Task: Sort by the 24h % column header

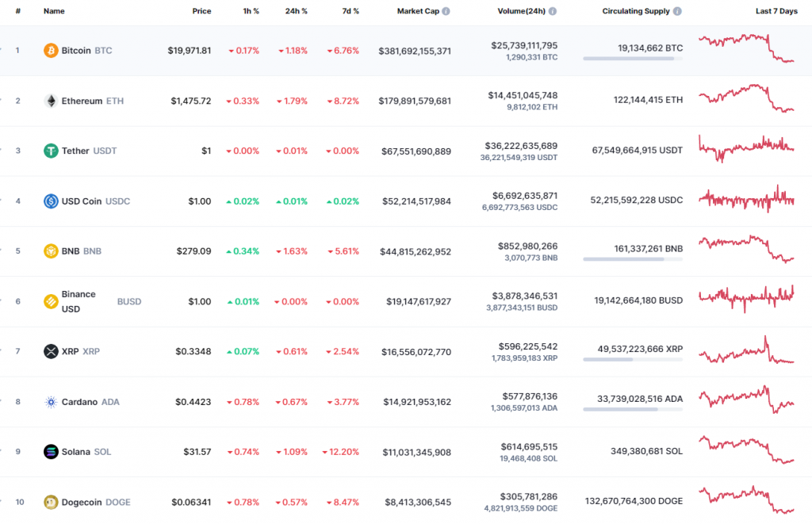Action: tap(296, 12)
